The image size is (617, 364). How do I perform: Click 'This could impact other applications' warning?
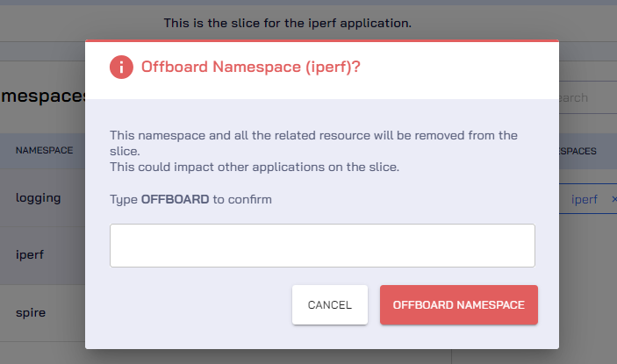255,167
